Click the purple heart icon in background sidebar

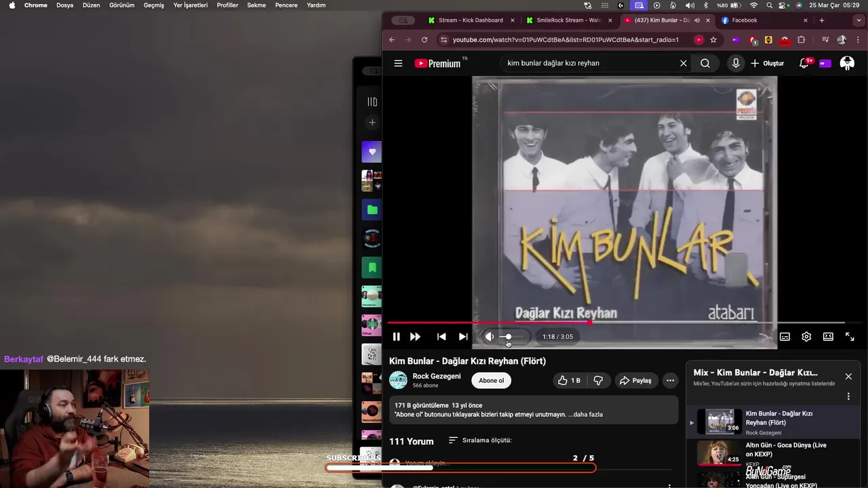click(372, 152)
